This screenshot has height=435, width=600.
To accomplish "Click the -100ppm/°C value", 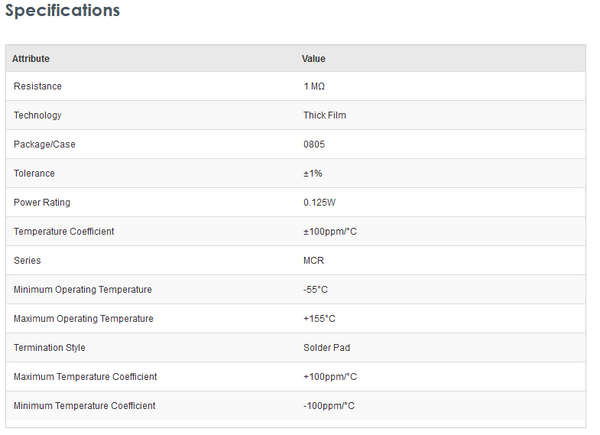I will (329, 406).
